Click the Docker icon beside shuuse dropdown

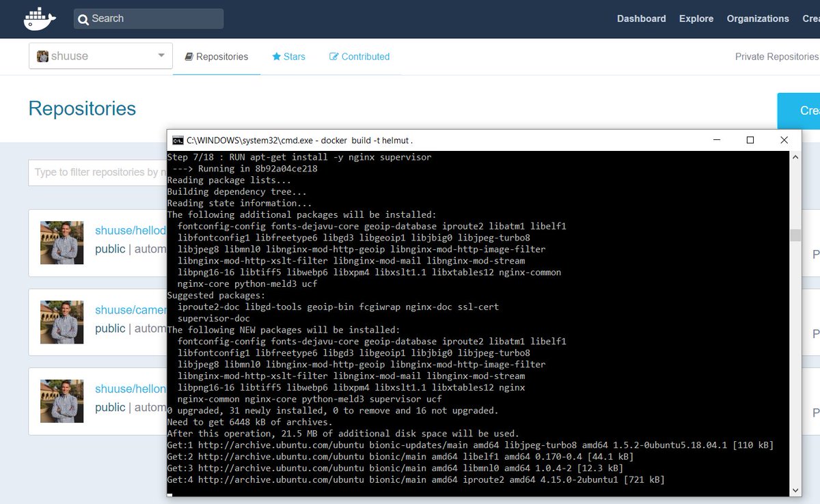coord(43,56)
